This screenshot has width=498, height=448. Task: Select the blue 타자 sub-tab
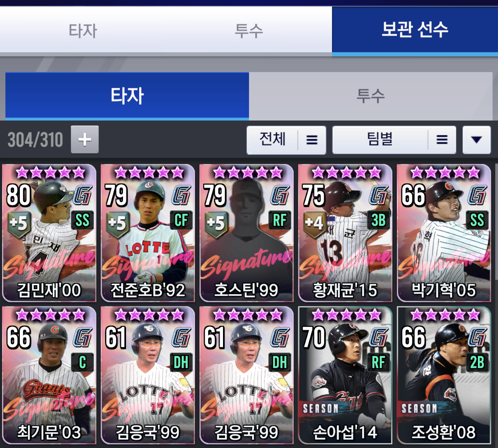click(x=127, y=96)
